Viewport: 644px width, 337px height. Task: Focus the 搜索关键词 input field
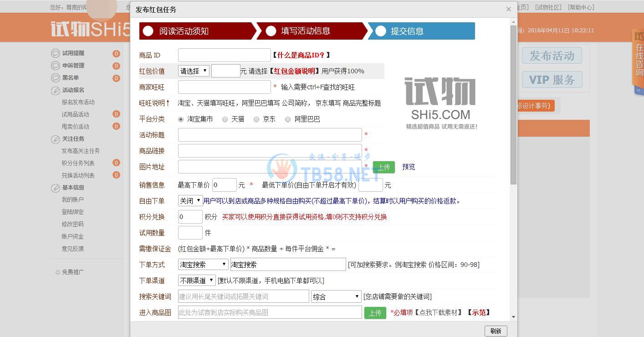click(244, 296)
